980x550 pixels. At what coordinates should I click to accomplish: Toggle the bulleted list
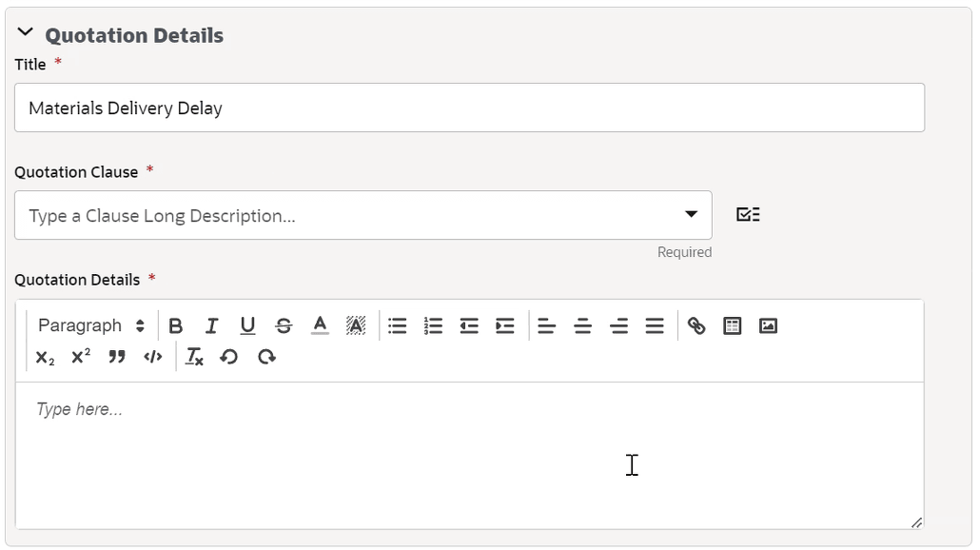coord(398,325)
